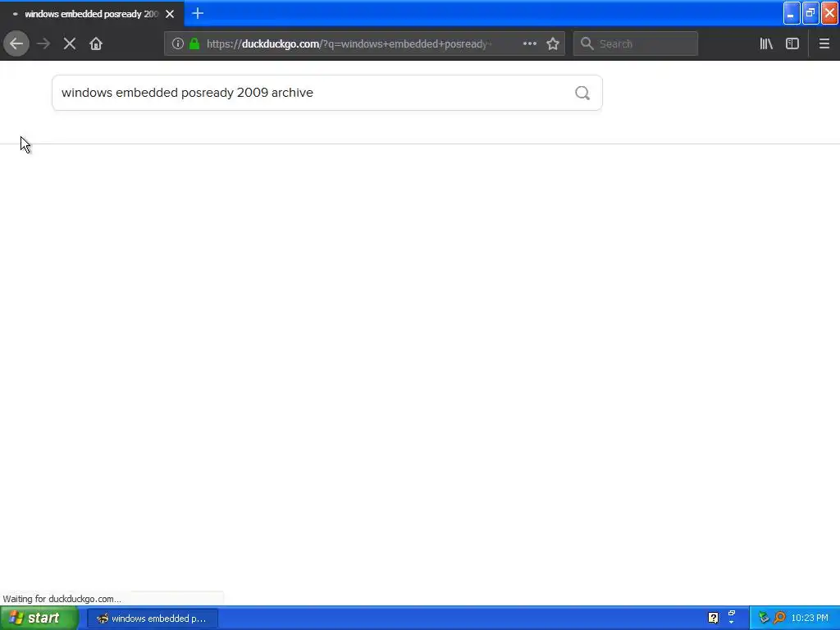Open the Library icon in toolbar

pyautogui.click(x=766, y=43)
